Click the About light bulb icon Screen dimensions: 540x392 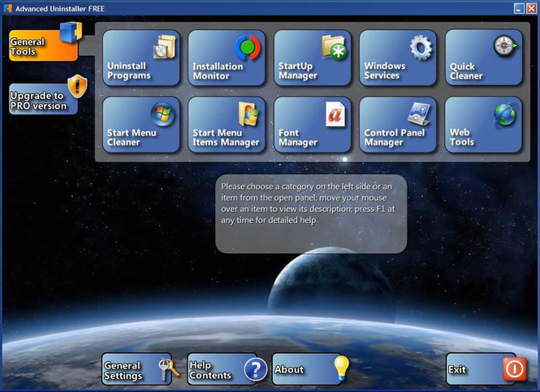pyautogui.click(x=342, y=368)
